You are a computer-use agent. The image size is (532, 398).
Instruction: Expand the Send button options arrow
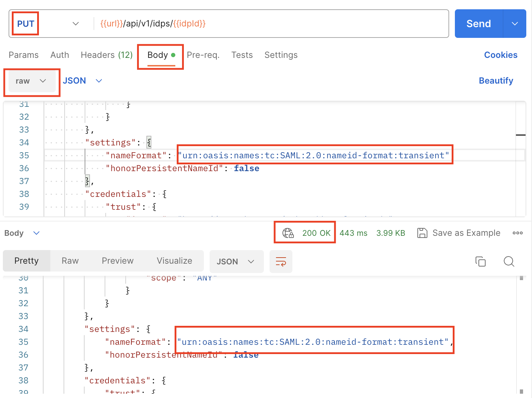pyautogui.click(x=515, y=24)
